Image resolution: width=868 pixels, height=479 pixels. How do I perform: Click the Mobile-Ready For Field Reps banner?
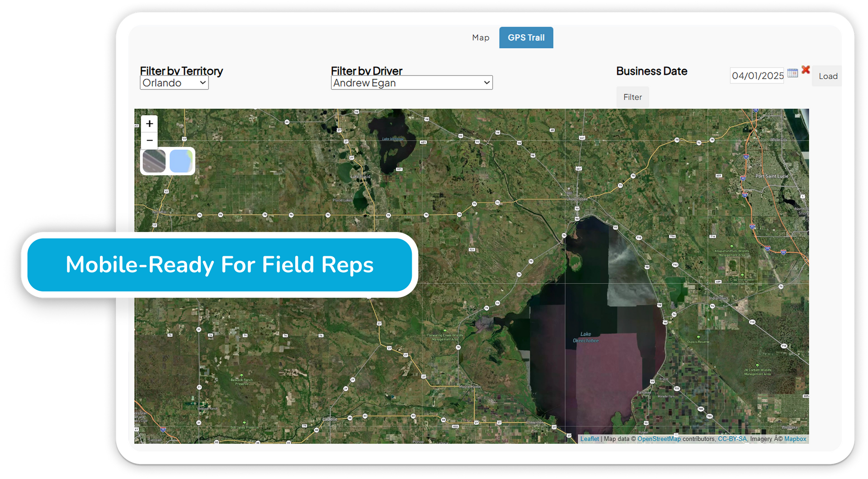220,265
